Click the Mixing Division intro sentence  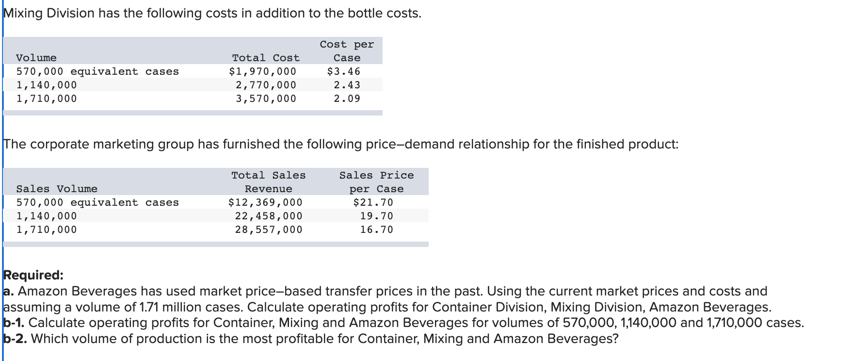(x=212, y=13)
